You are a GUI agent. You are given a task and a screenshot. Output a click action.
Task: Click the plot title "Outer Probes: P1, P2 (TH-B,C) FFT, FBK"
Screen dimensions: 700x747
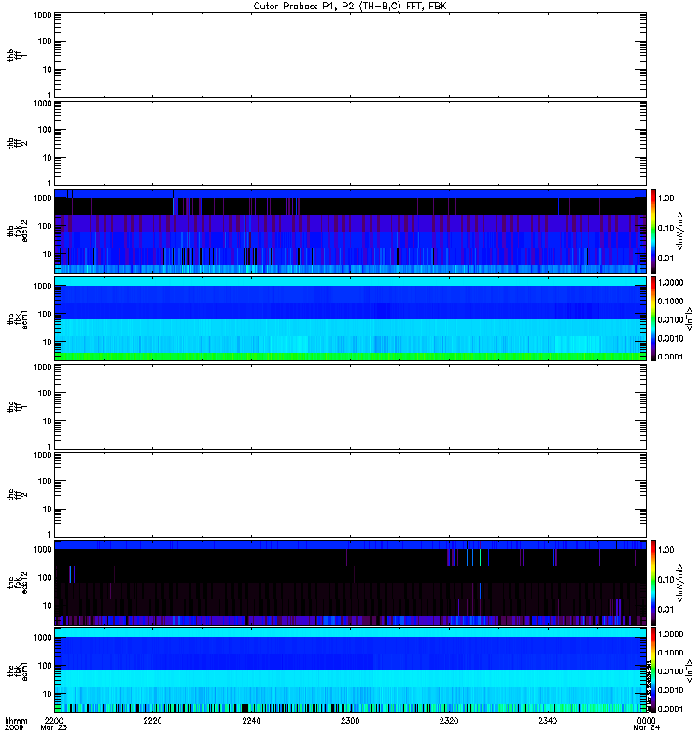click(350, 7)
